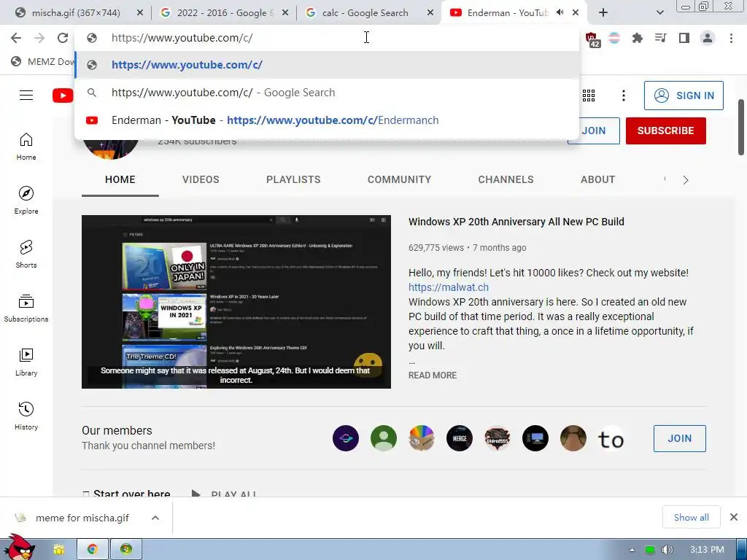Select the CHANNELS channel tab

[x=506, y=179]
